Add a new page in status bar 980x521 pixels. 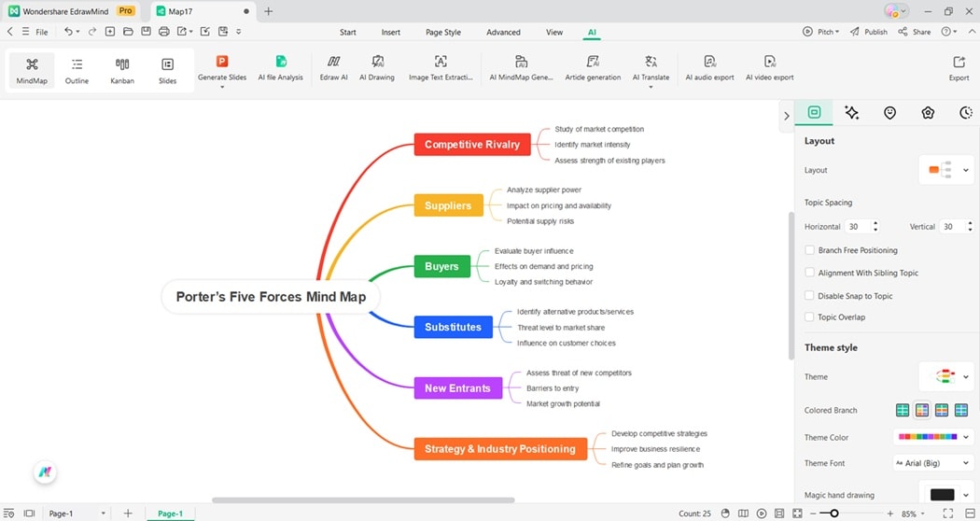pyautogui.click(x=128, y=514)
